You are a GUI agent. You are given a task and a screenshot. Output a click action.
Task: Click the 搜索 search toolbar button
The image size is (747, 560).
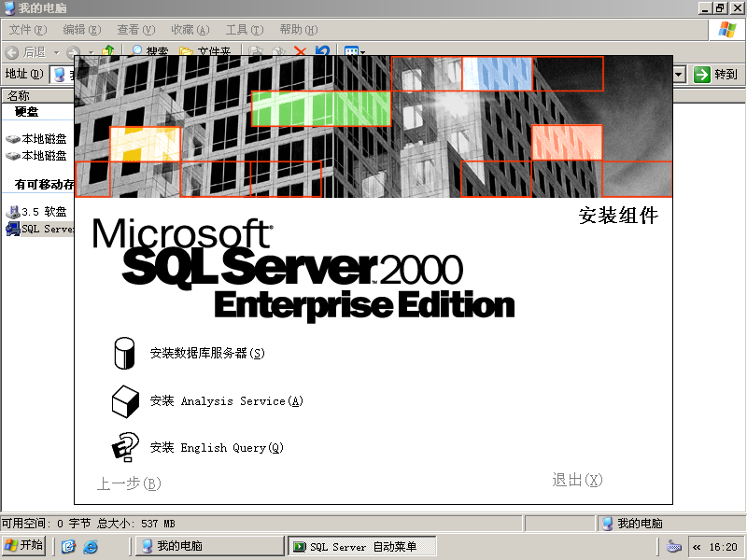tap(149, 50)
